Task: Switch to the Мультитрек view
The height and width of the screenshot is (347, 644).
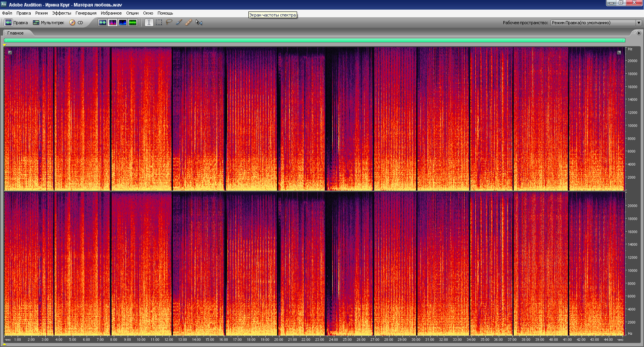Action: click(x=49, y=23)
